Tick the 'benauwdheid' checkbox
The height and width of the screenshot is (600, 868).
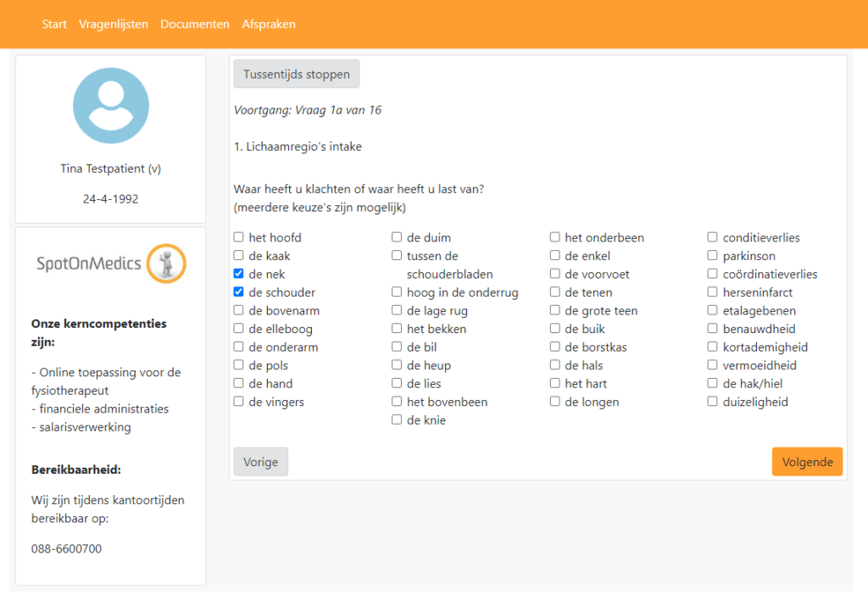coord(713,329)
